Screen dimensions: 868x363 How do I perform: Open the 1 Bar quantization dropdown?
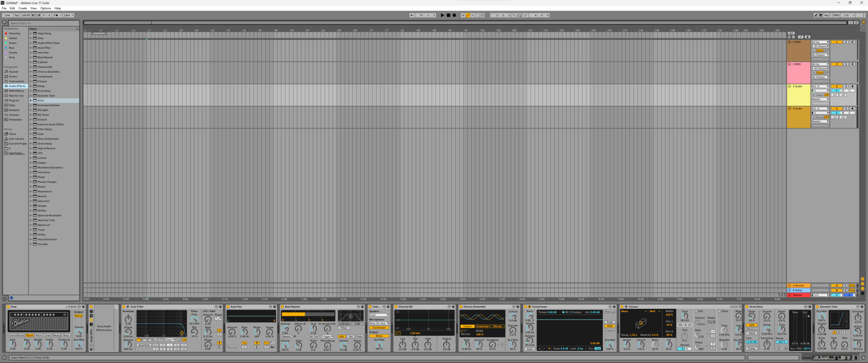point(69,15)
